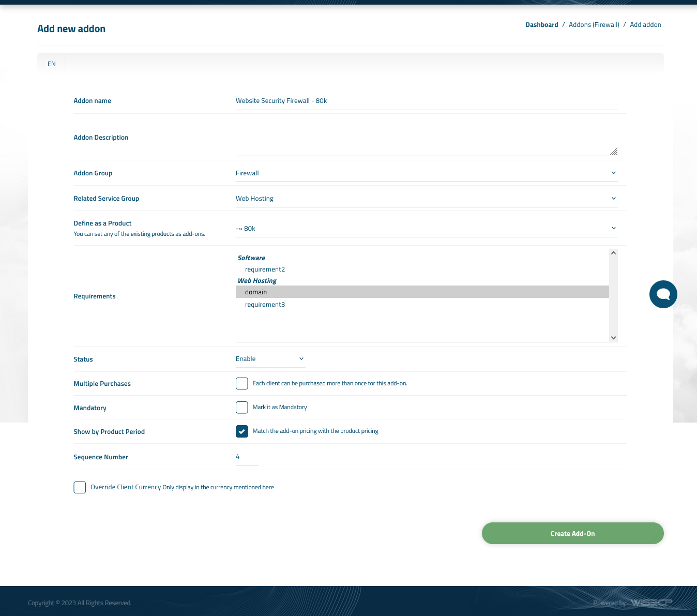Open the Addon Group dropdown
The width and height of the screenshot is (697, 616).
coord(427,173)
